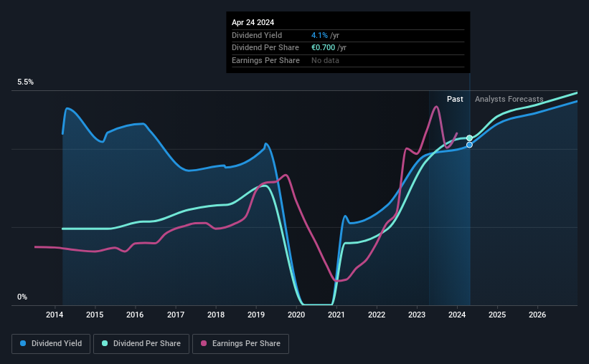The height and width of the screenshot is (364, 589).
Task: Click the 4.1% dividend yield value
Action: [x=319, y=35]
